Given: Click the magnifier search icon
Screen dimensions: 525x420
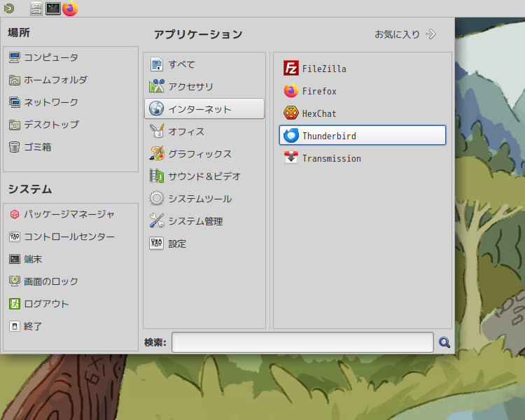Looking at the screenshot, I should tap(444, 342).
